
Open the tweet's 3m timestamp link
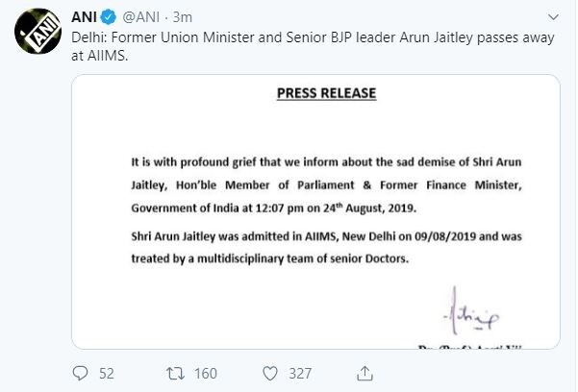click(x=187, y=17)
